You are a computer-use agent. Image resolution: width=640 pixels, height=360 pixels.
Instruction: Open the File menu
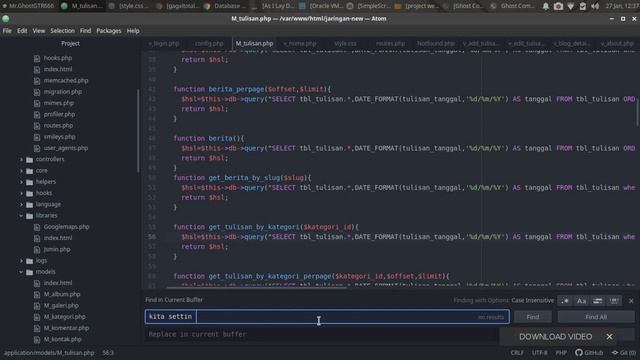tap(7, 31)
